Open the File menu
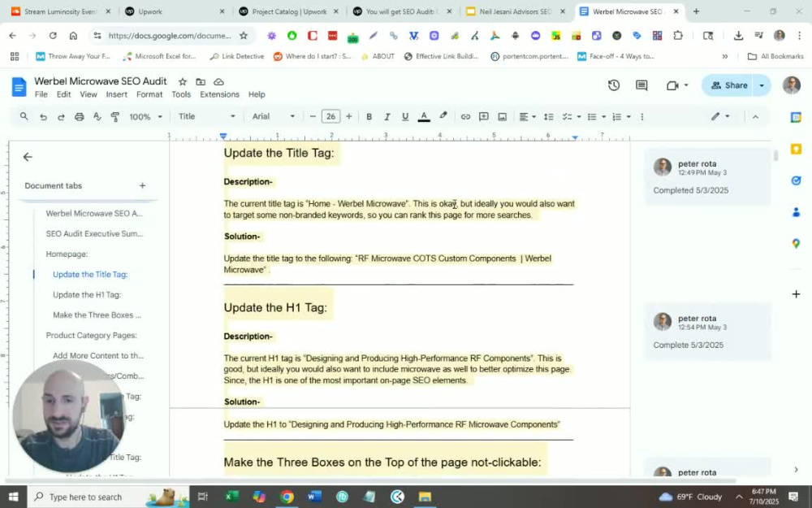 coord(41,94)
